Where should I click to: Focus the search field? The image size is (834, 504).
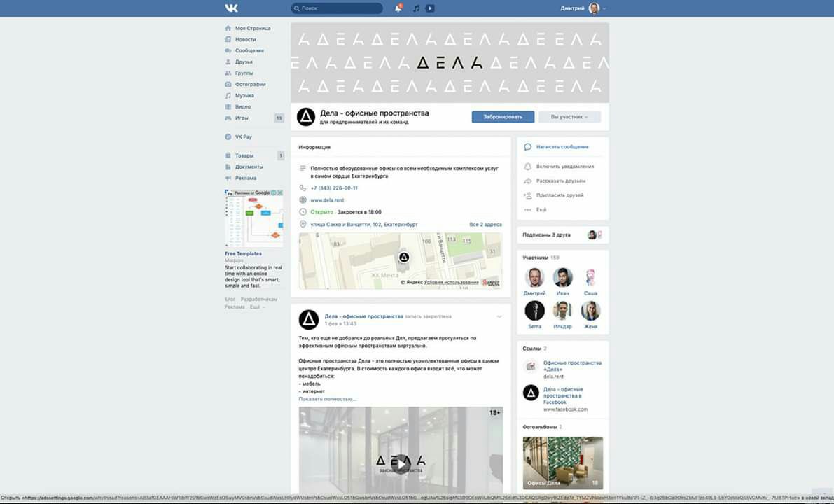pyautogui.click(x=337, y=8)
